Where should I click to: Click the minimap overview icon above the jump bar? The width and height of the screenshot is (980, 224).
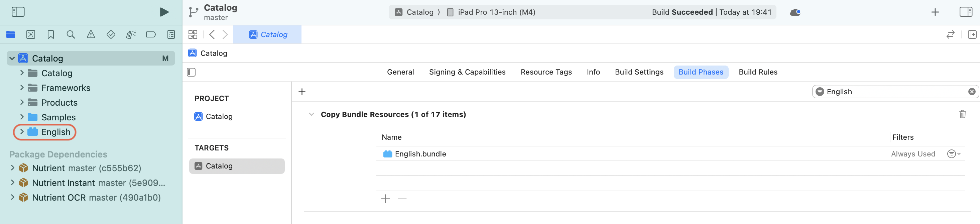click(x=193, y=34)
